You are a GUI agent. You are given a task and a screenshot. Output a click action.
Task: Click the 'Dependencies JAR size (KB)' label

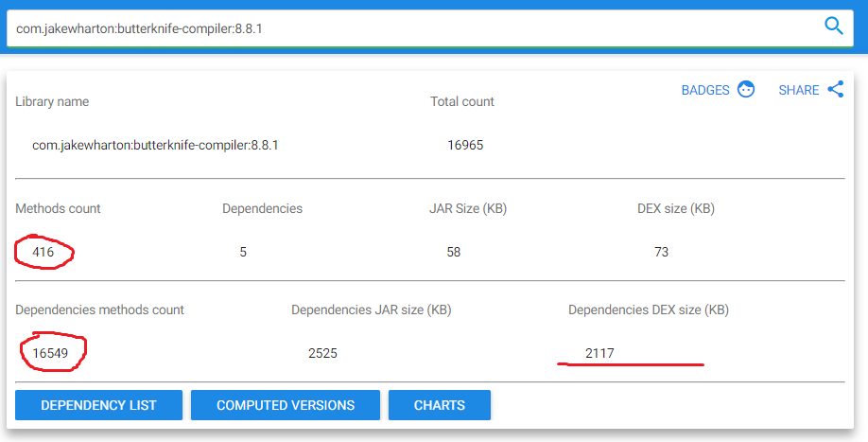(372, 310)
